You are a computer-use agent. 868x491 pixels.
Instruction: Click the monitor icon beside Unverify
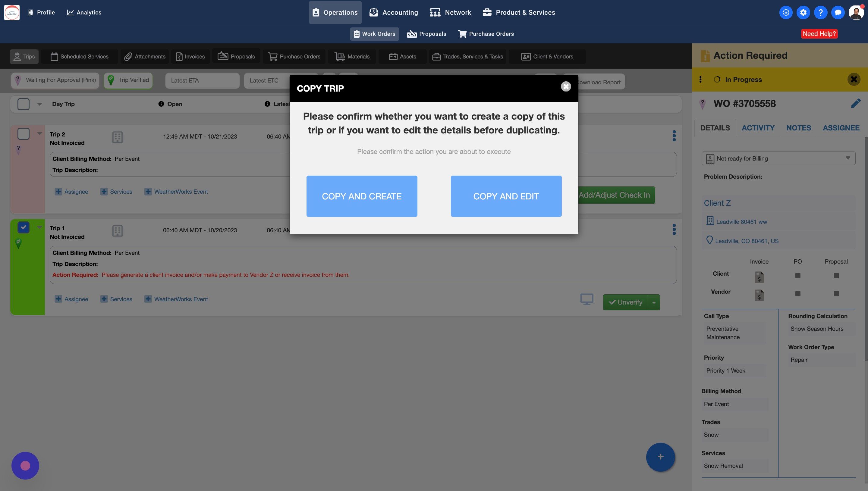[x=587, y=299]
